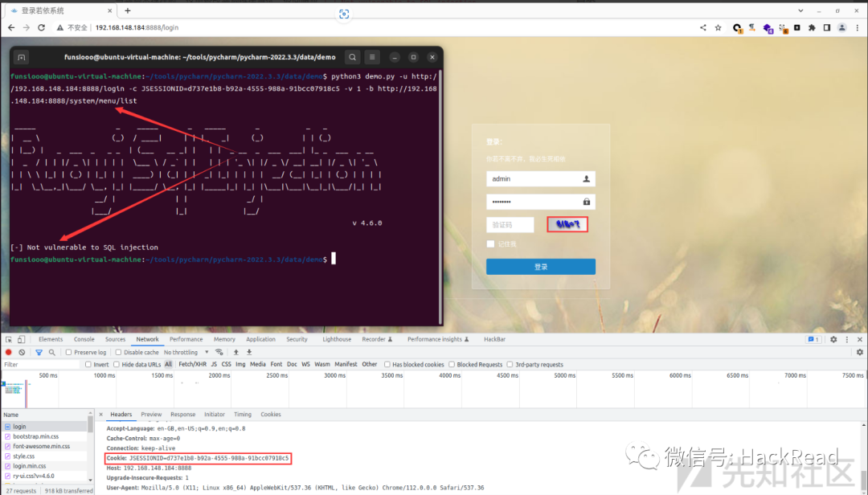Viewport: 868px width, 495px height.
Task: Open the browser profile avatar
Action: coord(842,27)
